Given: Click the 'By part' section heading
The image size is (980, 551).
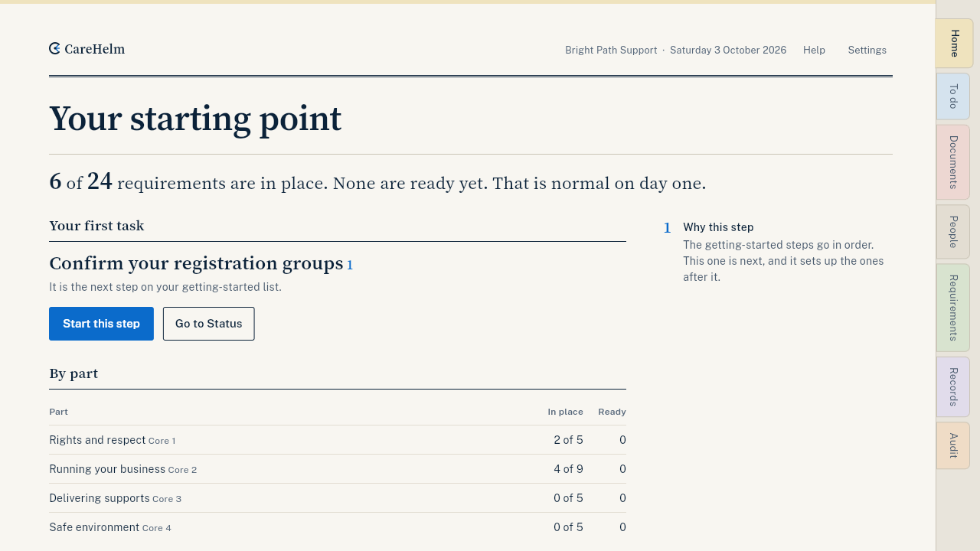Looking at the screenshot, I should click(x=73, y=373).
